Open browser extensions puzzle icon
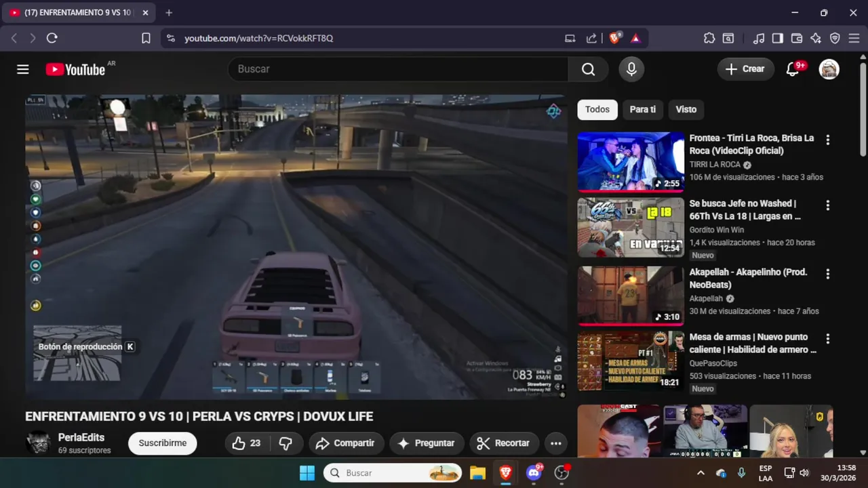The height and width of the screenshot is (488, 868). 709,38
